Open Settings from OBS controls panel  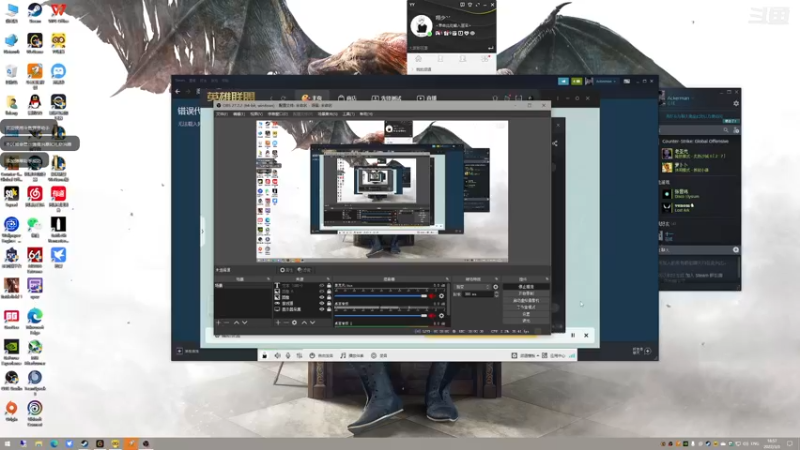tap(526, 314)
